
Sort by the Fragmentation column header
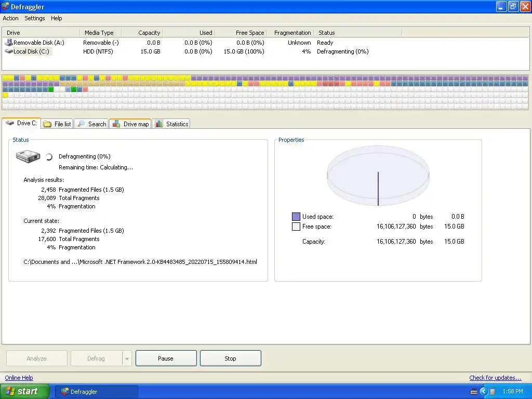[x=290, y=33]
